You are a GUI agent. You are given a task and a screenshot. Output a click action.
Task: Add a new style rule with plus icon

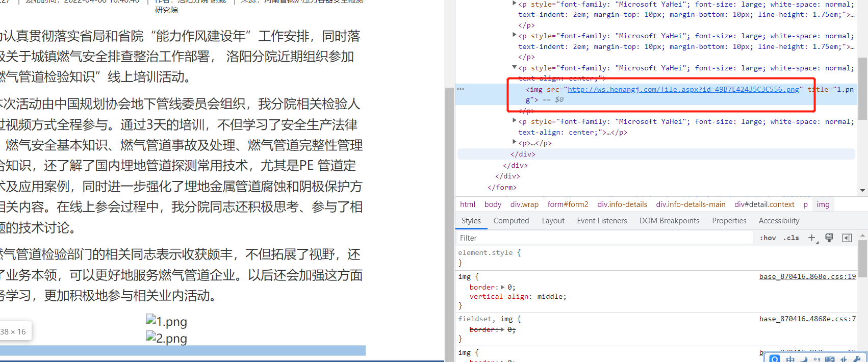click(812, 238)
